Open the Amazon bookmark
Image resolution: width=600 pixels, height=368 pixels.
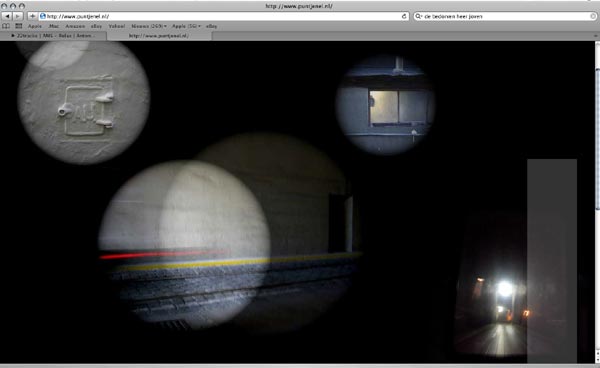coord(75,26)
